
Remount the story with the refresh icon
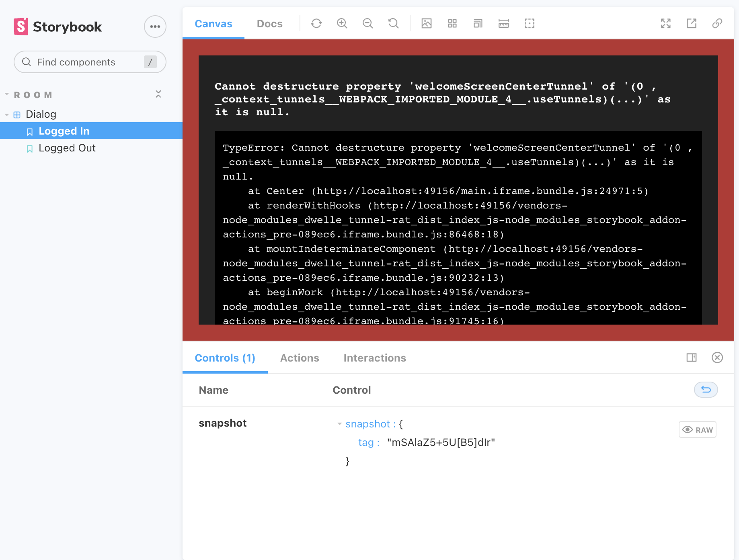316,23
